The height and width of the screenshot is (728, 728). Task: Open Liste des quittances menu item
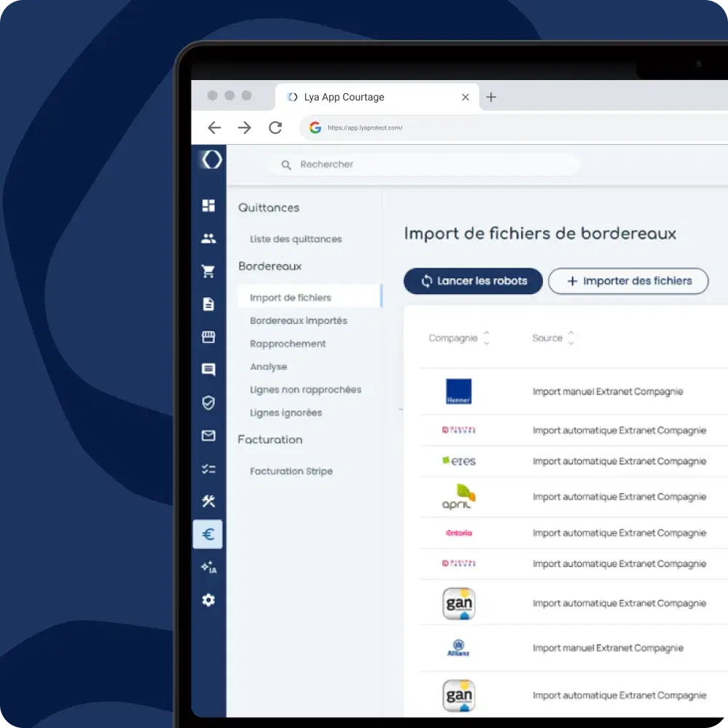tap(296, 239)
